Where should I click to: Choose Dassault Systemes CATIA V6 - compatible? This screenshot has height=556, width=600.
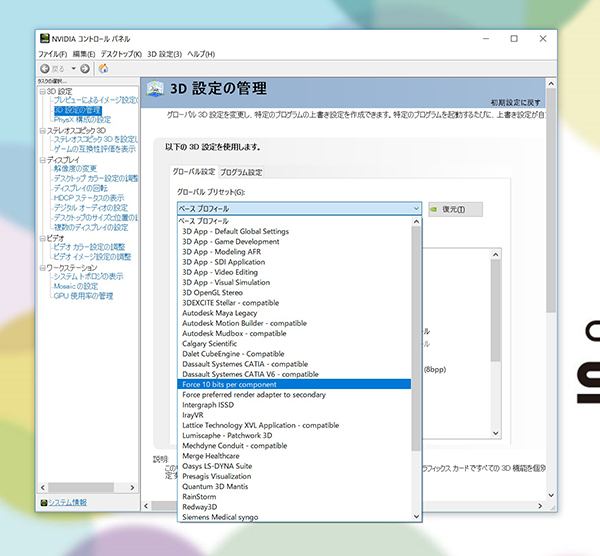294,374
